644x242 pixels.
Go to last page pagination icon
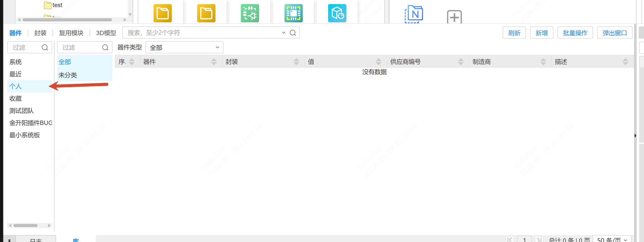tap(539, 239)
